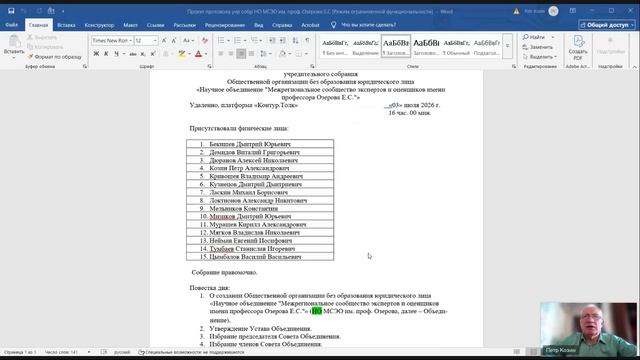The height and width of the screenshot is (360, 640).
Task: Apply subscript formatting
Action: 143,54
